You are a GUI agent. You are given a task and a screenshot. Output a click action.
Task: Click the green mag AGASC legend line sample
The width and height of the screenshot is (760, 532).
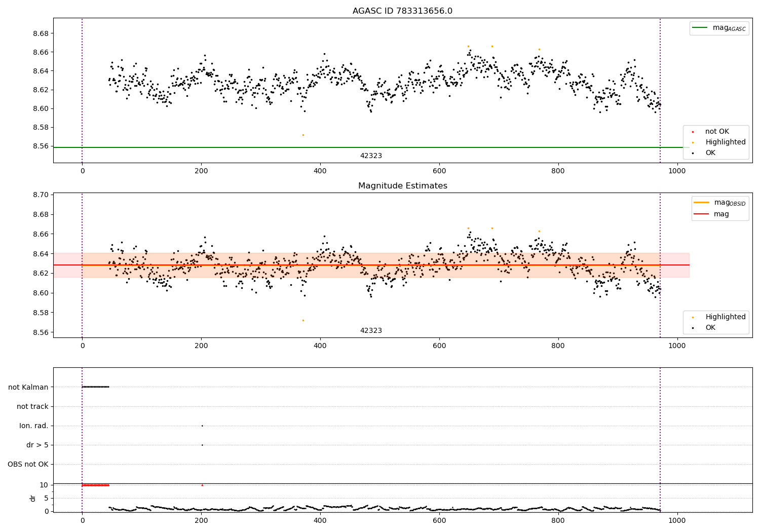coord(700,28)
